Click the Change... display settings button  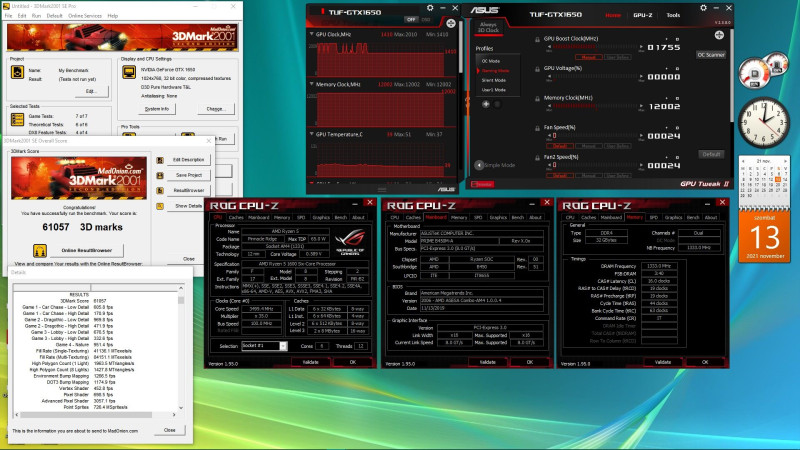[x=215, y=109]
